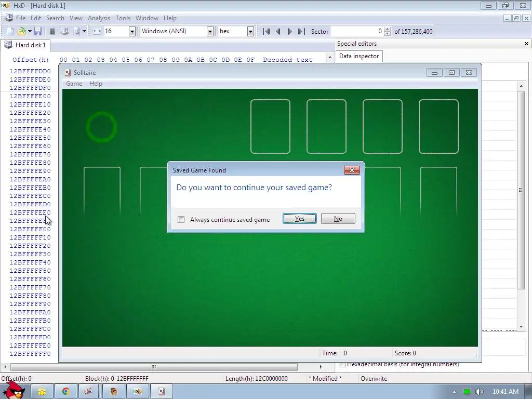
Task: Click the Open disk icon in HxD toolbar
Action: [64, 31]
